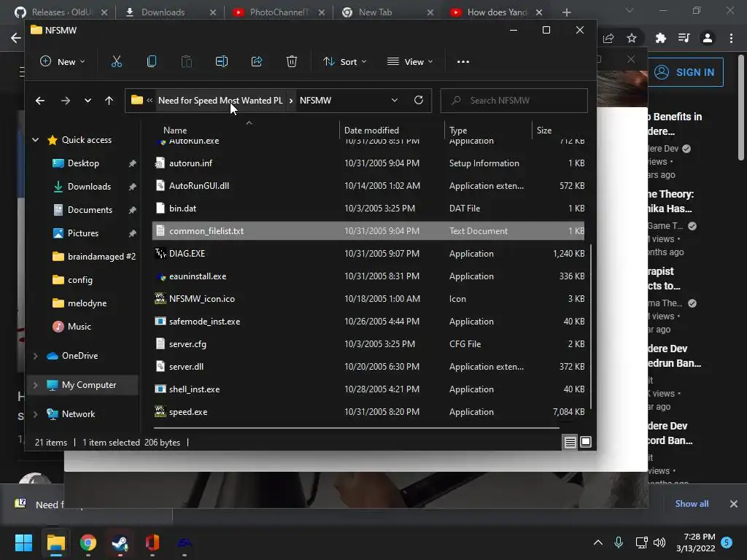The image size is (747, 560).
Task: Click the SIGN IN button on YouTube
Action: point(686,72)
